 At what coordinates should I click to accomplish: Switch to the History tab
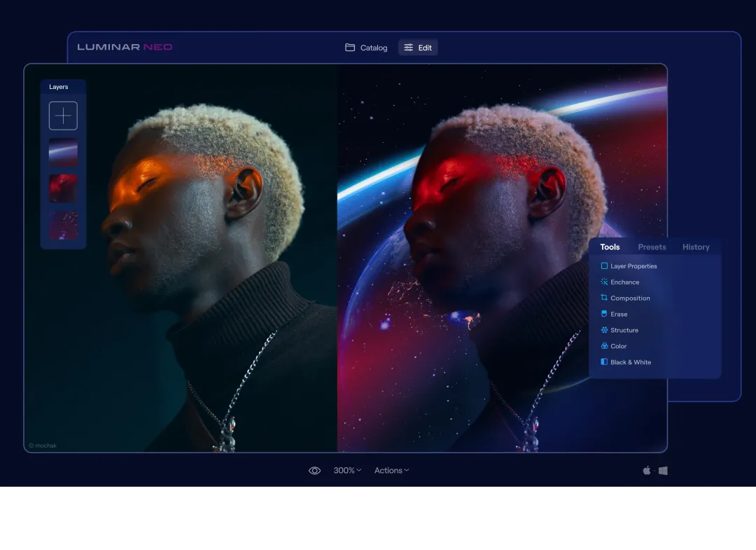pos(696,247)
